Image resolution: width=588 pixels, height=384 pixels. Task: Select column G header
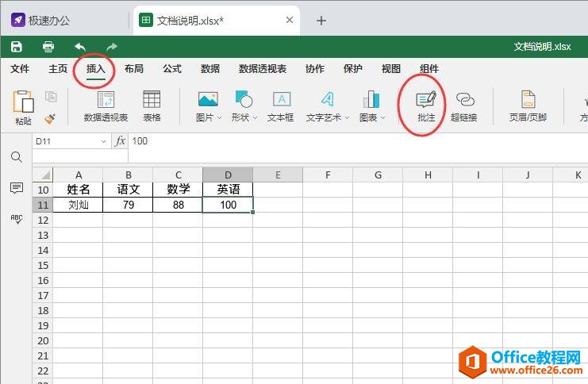pos(378,175)
